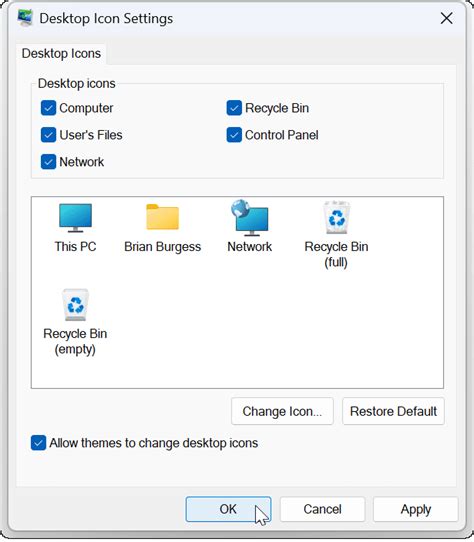The image size is (474, 542).
Task: Select the Recycle Bin (full) icon
Action: 336,218
